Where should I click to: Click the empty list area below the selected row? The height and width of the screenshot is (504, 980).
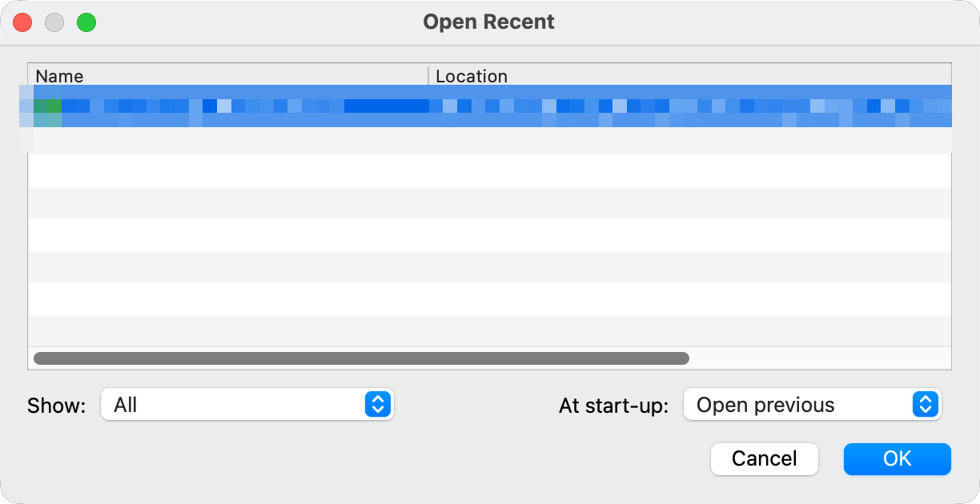480,240
